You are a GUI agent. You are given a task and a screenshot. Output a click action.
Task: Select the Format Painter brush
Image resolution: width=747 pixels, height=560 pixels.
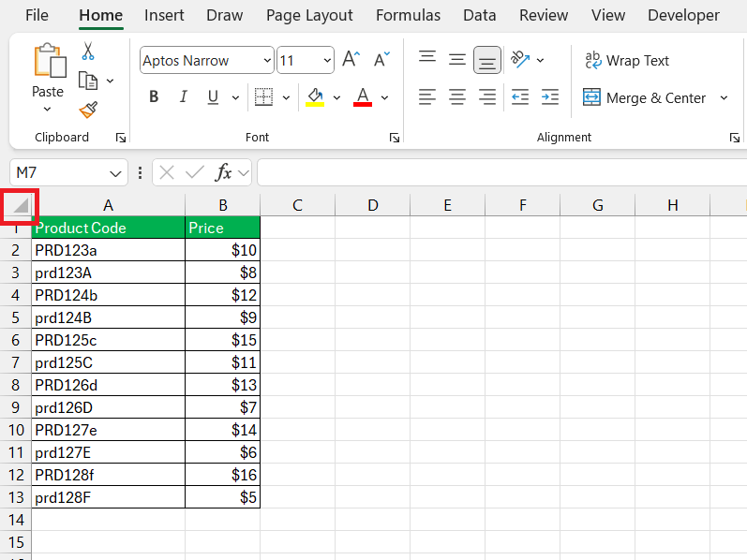point(88,110)
